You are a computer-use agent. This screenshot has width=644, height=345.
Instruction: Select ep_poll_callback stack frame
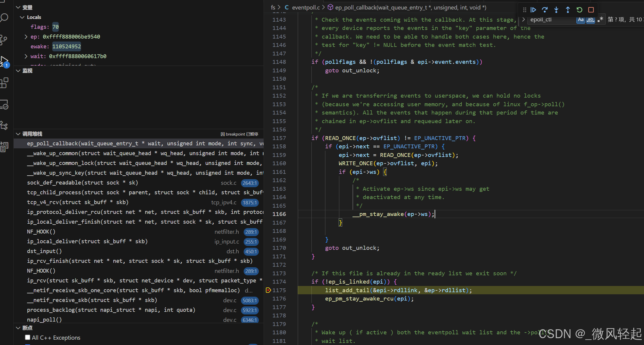[x=139, y=144]
